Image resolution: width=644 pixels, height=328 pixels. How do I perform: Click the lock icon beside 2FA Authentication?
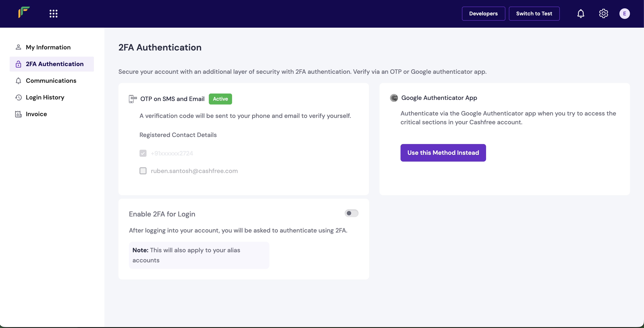click(18, 64)
